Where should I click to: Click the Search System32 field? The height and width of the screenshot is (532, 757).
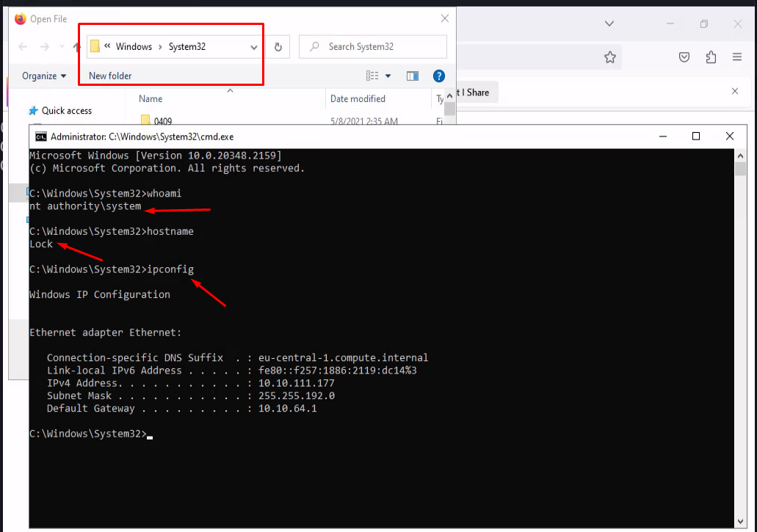pos(373,47)
